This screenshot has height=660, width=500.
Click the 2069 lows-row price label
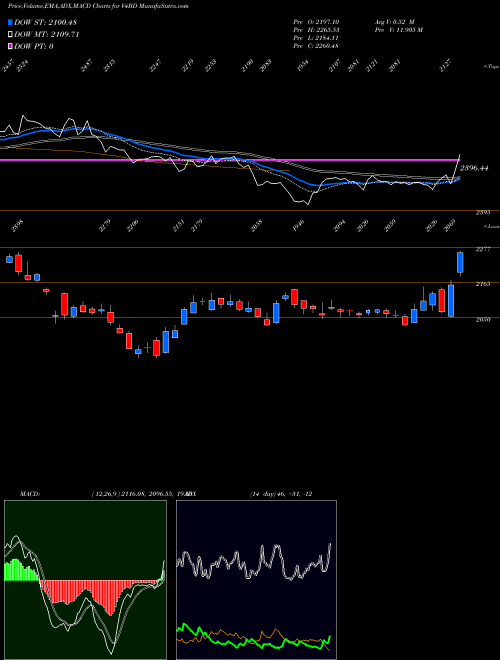point(452,226)
